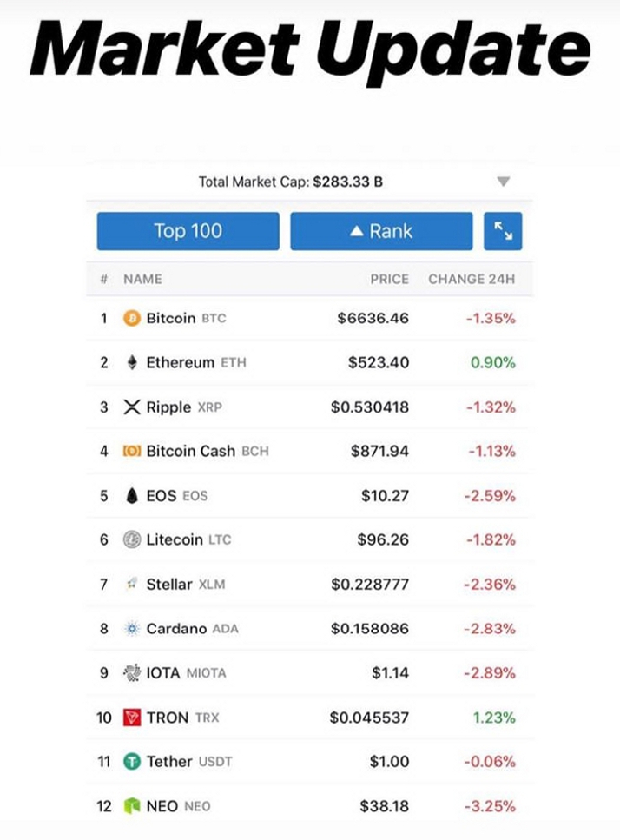Toggle sorting on the NAME column
Viewport: 620px width, 840px height.
click(142, 279)
